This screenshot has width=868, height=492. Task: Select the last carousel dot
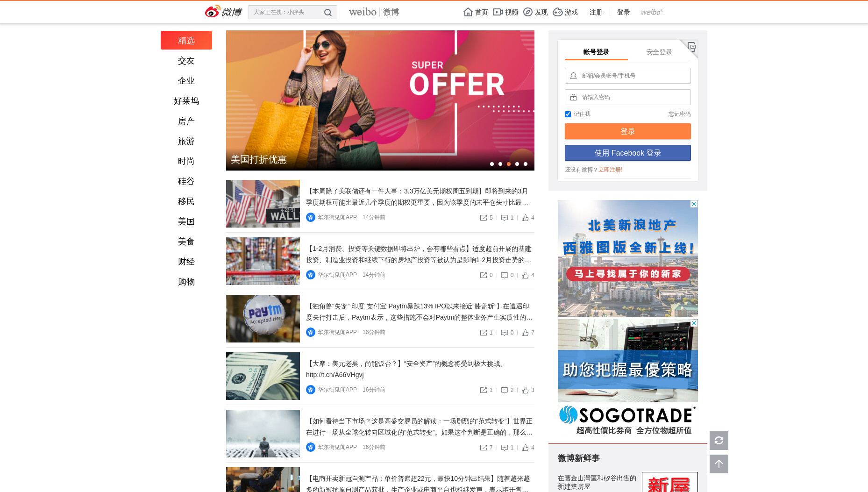(526, 164)
